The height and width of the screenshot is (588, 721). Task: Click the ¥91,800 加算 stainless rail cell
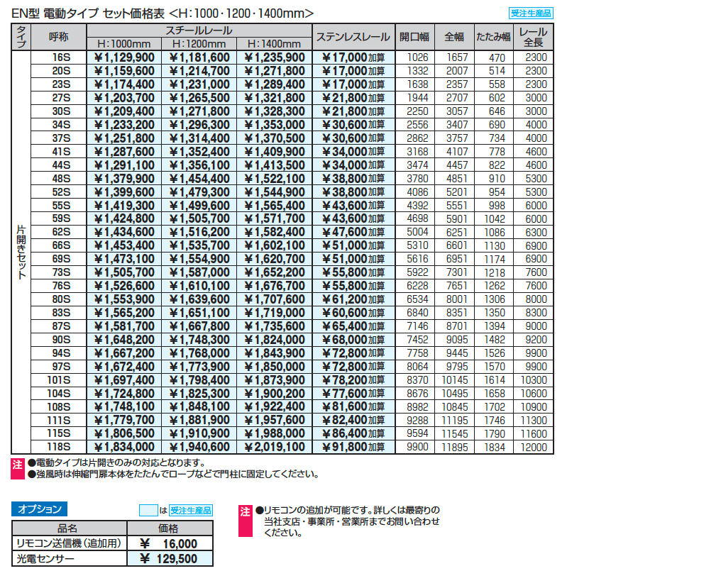[353, 447]
